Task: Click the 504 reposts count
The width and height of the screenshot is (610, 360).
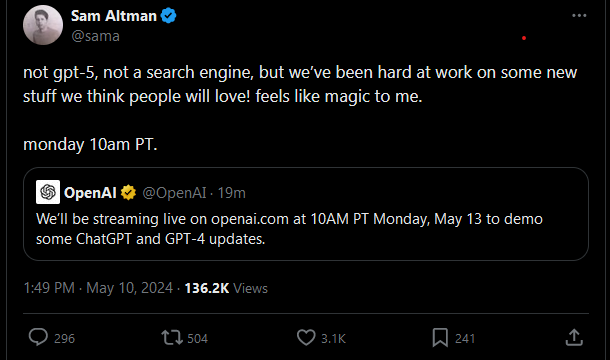Action: coord(198,339)
